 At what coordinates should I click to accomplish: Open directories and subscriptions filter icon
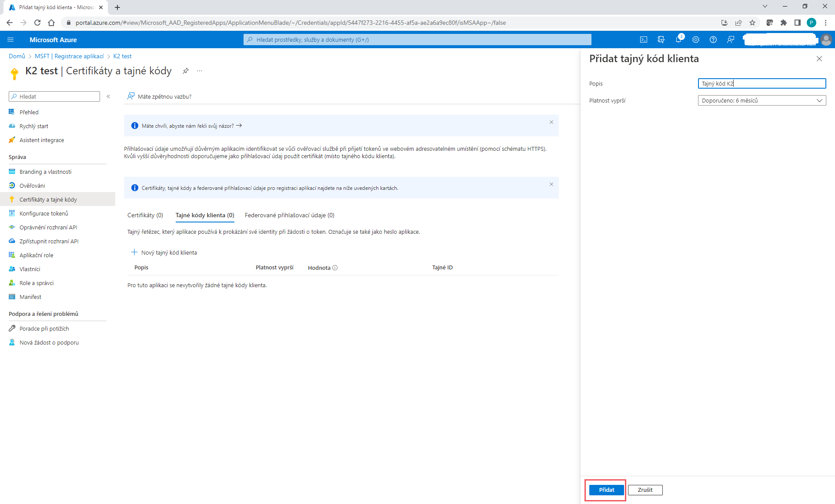pyautogui.click(x=661, y=40)
